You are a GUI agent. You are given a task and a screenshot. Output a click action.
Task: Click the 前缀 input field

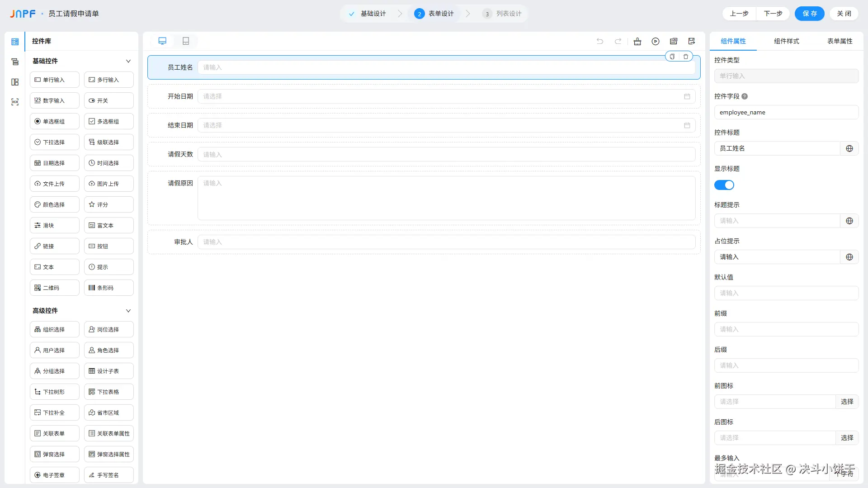coord(786,329)
